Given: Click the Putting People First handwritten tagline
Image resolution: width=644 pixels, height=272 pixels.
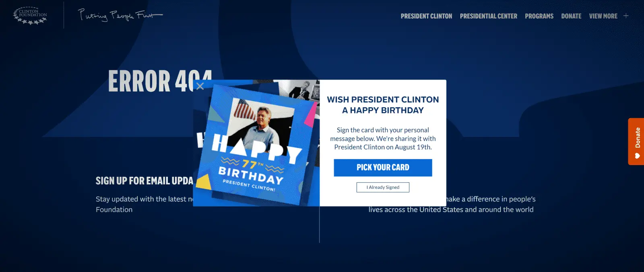Looking at the screenshot, I should coord(120,15).
